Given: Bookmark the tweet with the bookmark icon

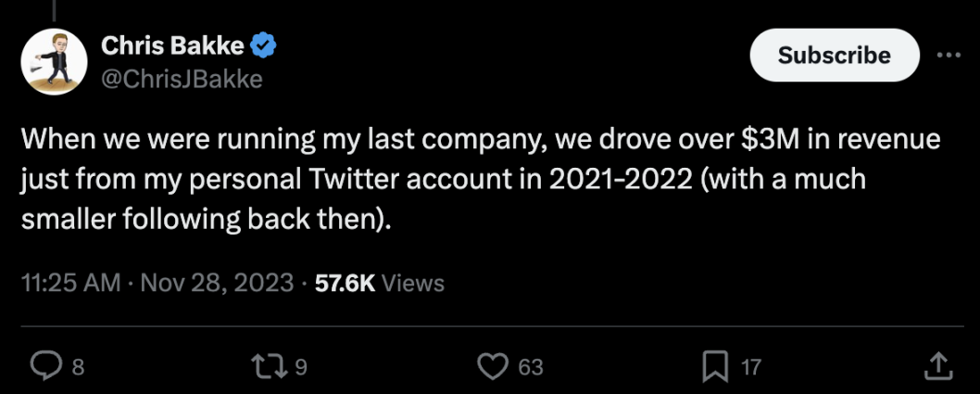Looking at the screenshot, I should tap(716, 367).
